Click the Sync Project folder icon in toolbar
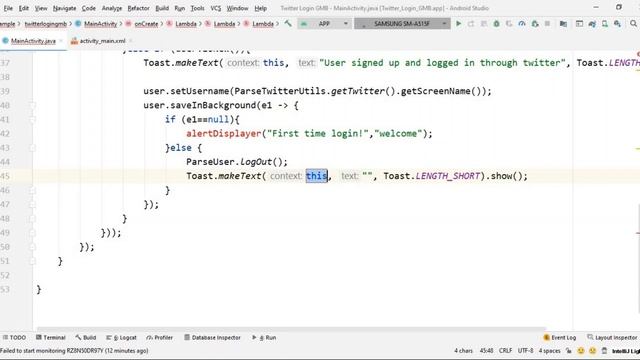The height and width of the screenshot is (360, 640). click(x=563, y=24)
